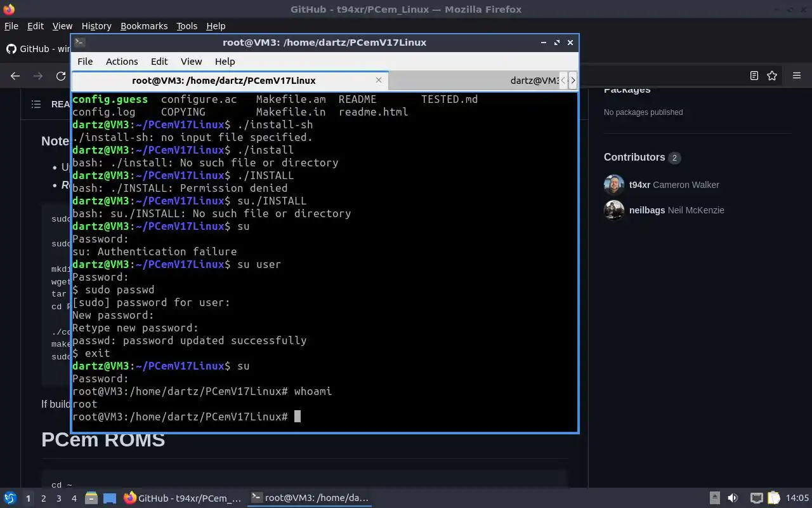Click the terminal prompt cursor line
Screen dimensions: 812x508
tap(187, 417)
